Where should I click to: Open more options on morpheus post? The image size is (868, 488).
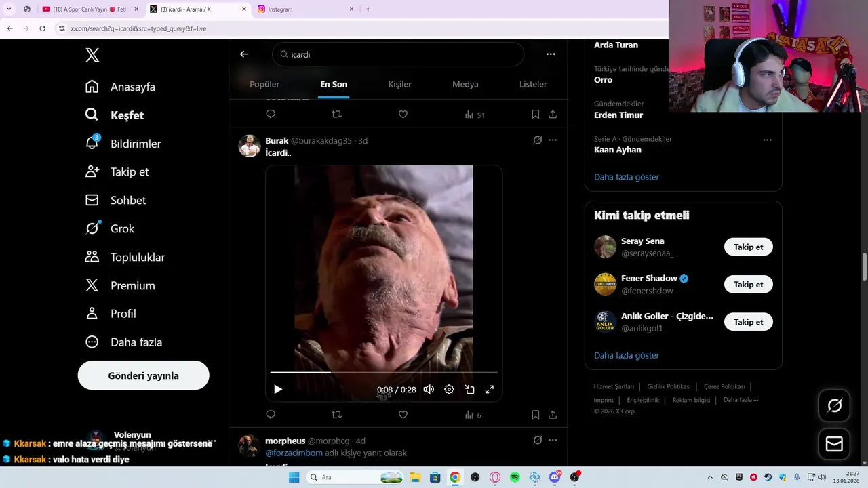coord(553,441)
